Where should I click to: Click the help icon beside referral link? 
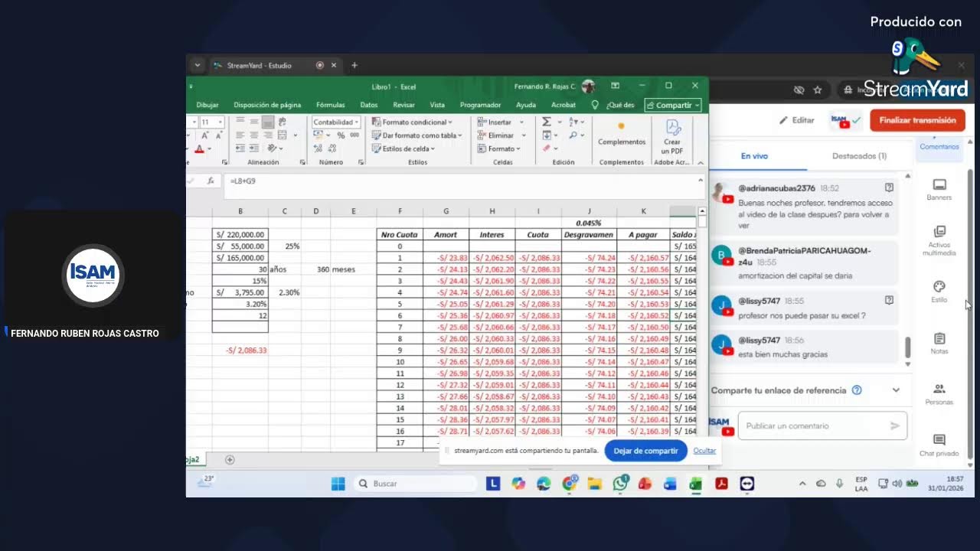(x=857, y=390)
